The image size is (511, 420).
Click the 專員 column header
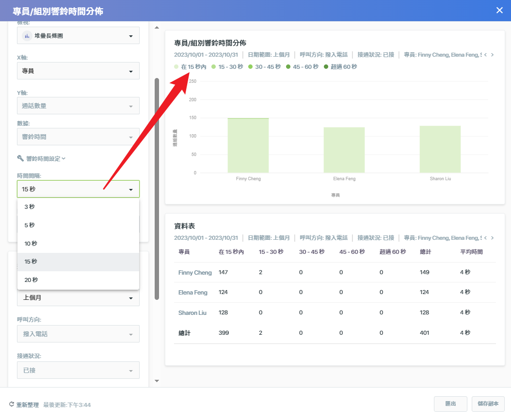coord(184,252)
